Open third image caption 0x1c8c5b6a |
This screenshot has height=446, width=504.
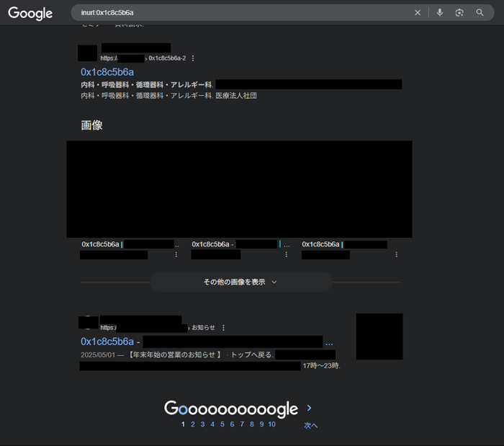point(323,244)
